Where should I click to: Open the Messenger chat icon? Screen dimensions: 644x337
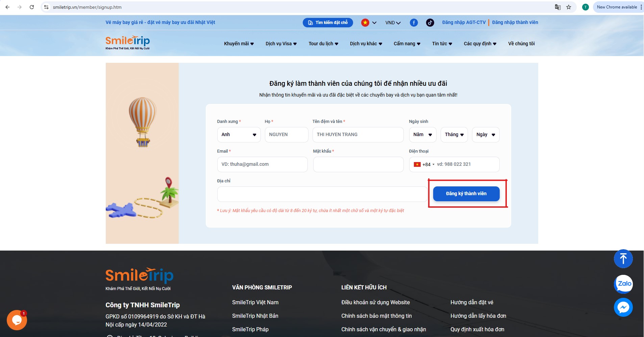(623, 307)
